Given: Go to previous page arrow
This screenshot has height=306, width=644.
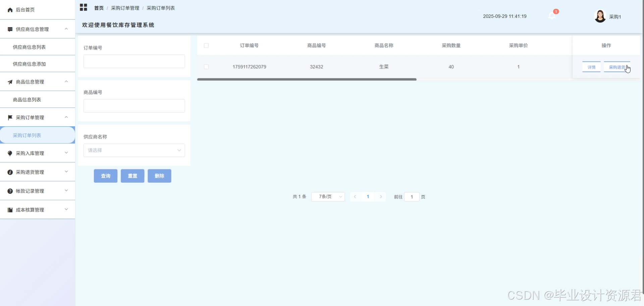Looking at the screenshot, I should [355, 197].
